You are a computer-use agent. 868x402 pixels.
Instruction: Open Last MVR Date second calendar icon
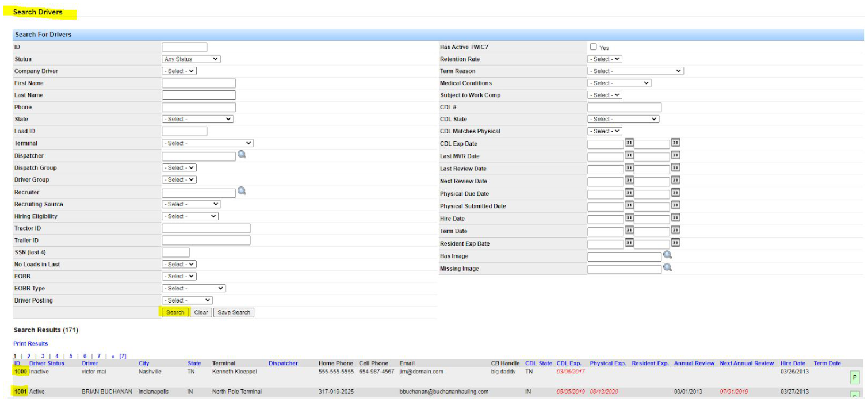click(676, 155)
